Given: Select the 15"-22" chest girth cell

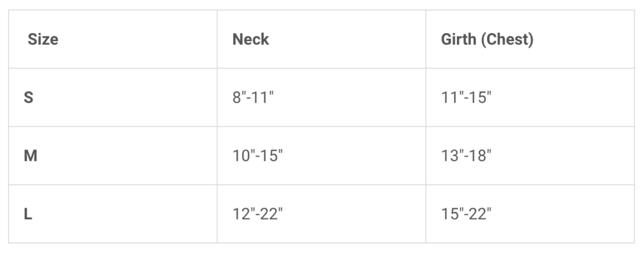Looking at the screenshot, I should pyautogui.click(x=466, y=214).
